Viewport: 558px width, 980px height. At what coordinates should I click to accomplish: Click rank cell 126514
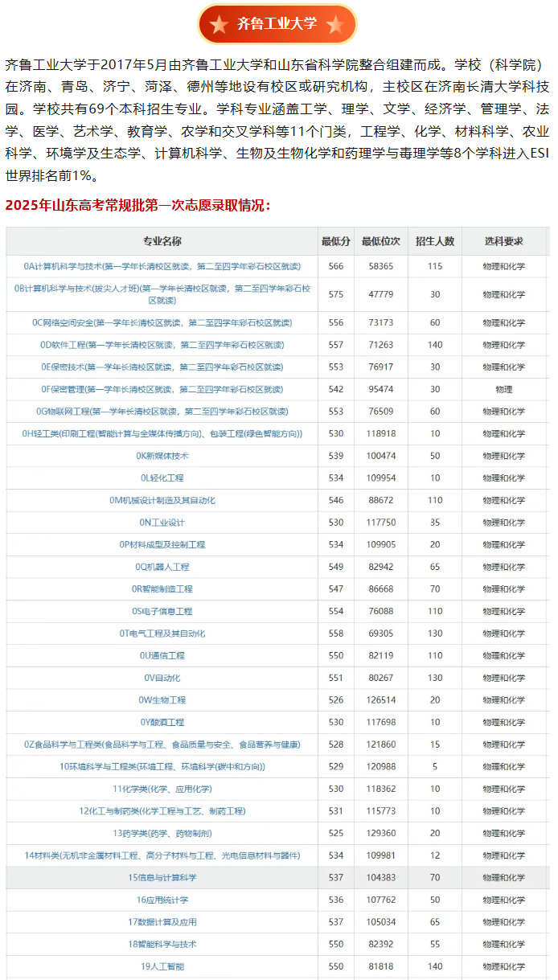coord(381,700)
